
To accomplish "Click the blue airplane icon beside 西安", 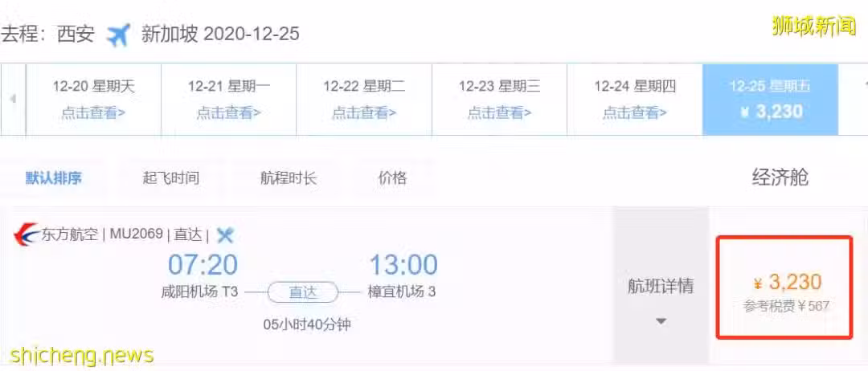I will (x=117, y=35).
